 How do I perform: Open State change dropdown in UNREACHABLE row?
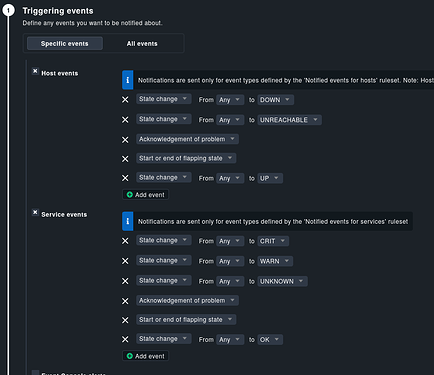click(x=164, y=119)
